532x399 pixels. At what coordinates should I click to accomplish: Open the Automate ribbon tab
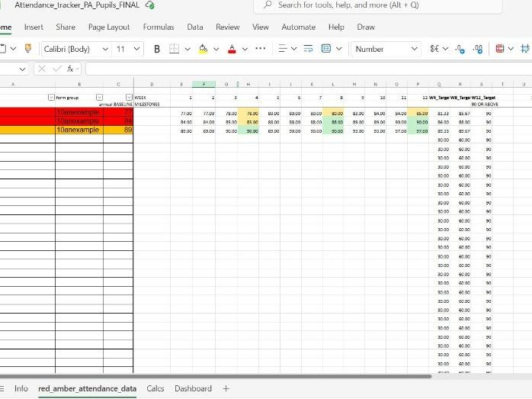(299, 27)
